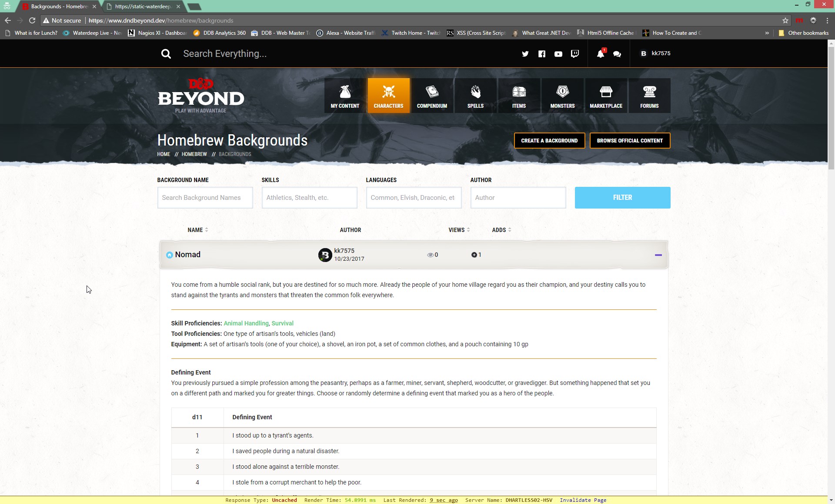Click Browse Official Content button
This screenshot has width=835, height=504.
coord(630,141)
